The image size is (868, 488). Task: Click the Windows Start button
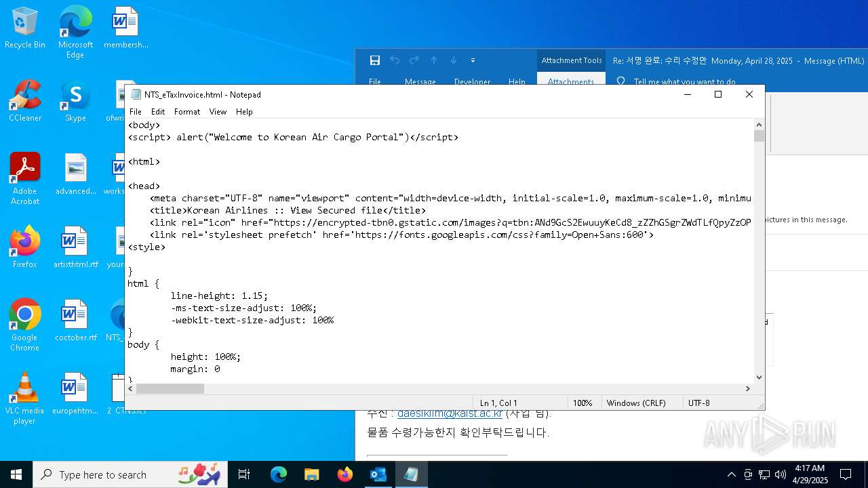[16, 474]
